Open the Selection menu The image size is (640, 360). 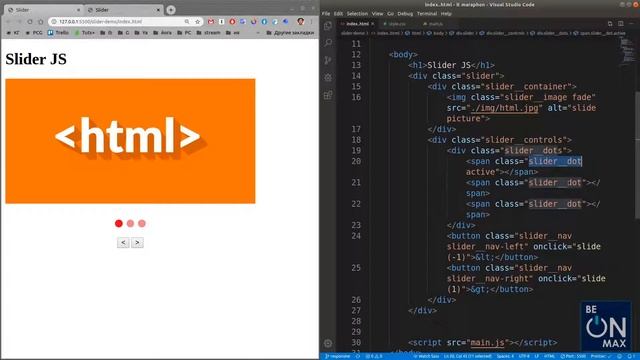[x=357, y=14]
